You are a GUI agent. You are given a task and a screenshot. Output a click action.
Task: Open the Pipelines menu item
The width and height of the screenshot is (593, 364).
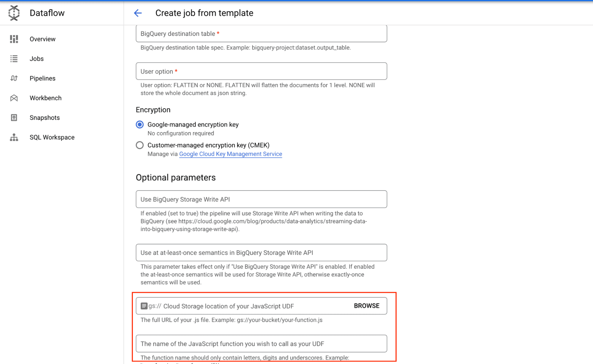point(42,78)
